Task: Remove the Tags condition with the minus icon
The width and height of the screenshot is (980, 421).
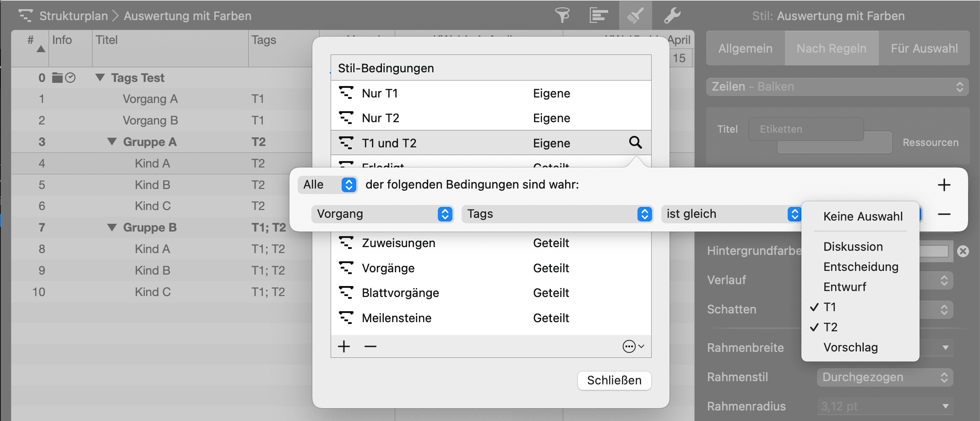Action: point(944,214)
